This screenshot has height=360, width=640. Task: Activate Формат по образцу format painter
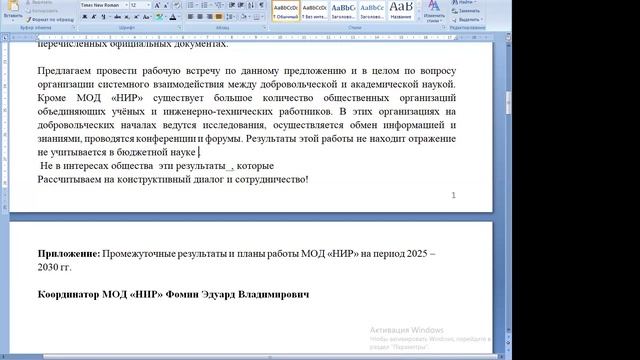50,19
